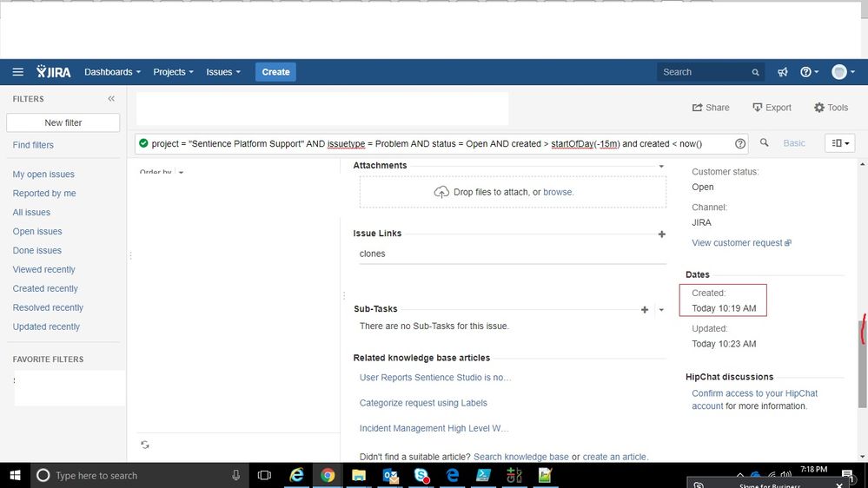Open Microsoft Edge from taskbar

(453, 475)
